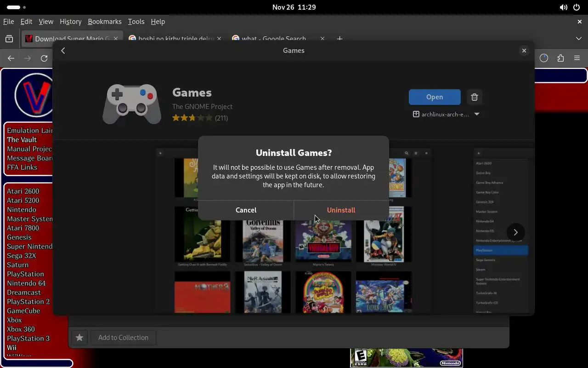Select Nintendo in system list
Image resolution: width=588 pixels, height=368 pixels.
pyautogui.click(x=21, y=210)
